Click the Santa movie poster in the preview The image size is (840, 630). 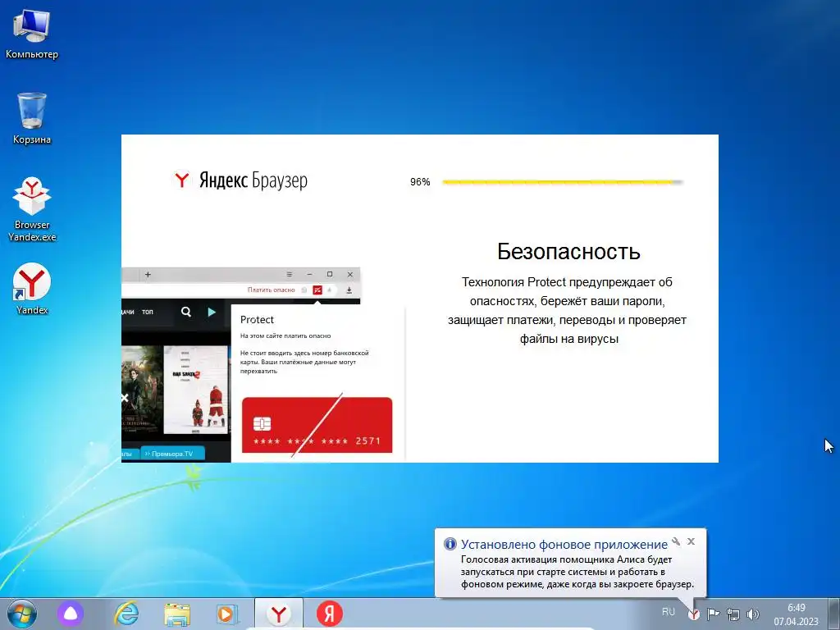[195, 390]
